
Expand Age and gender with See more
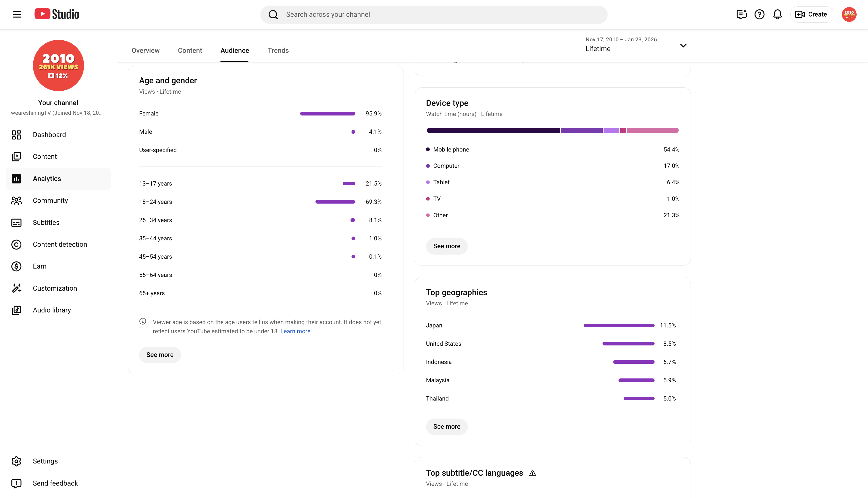160,355
